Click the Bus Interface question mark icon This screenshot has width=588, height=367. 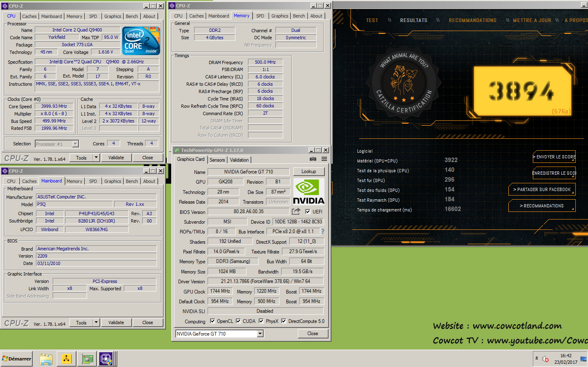point(323,231)
